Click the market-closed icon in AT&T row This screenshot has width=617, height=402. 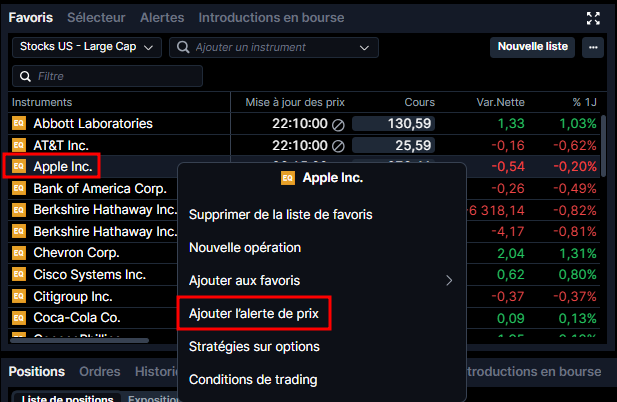tap(338, 146)
